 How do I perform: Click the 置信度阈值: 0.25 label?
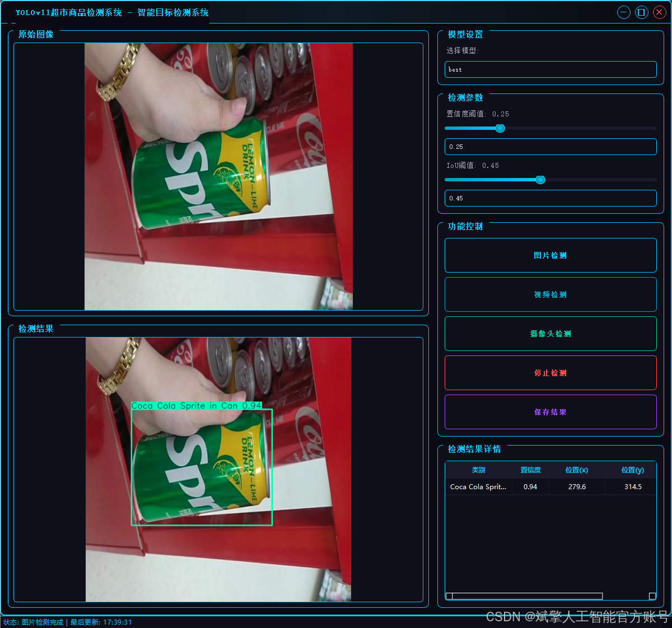(478, 114)
